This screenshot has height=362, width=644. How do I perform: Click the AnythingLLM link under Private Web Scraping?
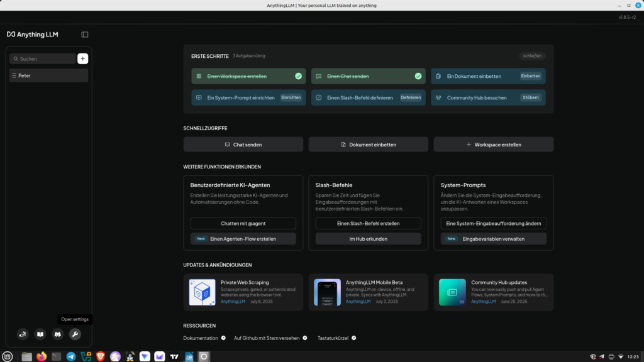(x=233, y=301)
